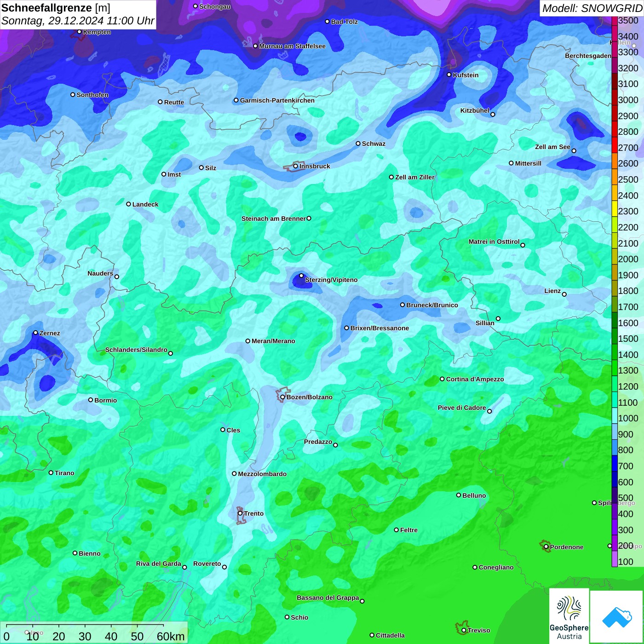Click the GeoSphere Austria logo
Screen dimensions: 644x644
[569, 616]
